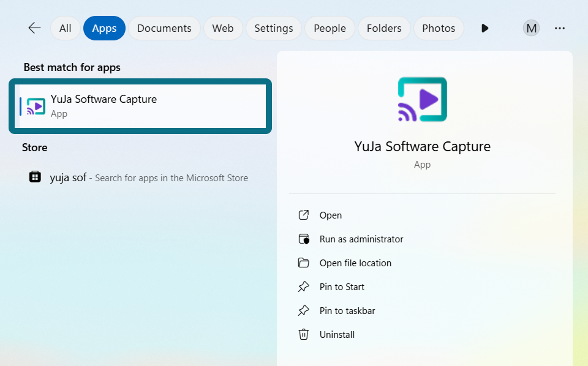
Task: Uninstall YuJa Software Capture
Action: tap(337, 335)
